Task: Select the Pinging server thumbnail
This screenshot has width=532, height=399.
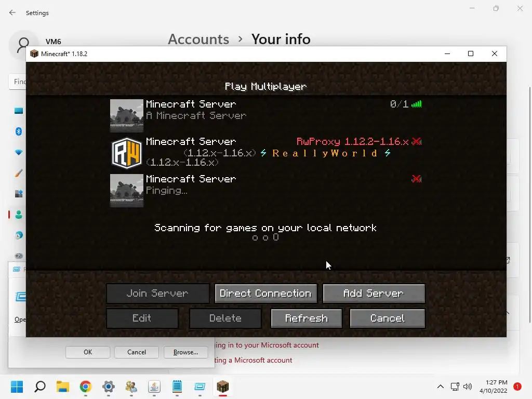Action: coord(127,190)
